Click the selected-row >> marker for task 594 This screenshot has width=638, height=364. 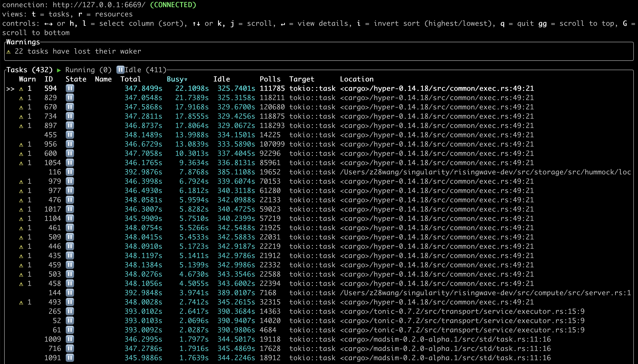click(11, 88)
